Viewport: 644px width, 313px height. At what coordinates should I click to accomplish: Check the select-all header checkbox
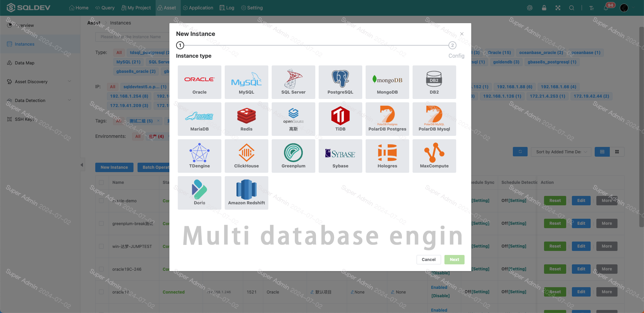[101, 182]
